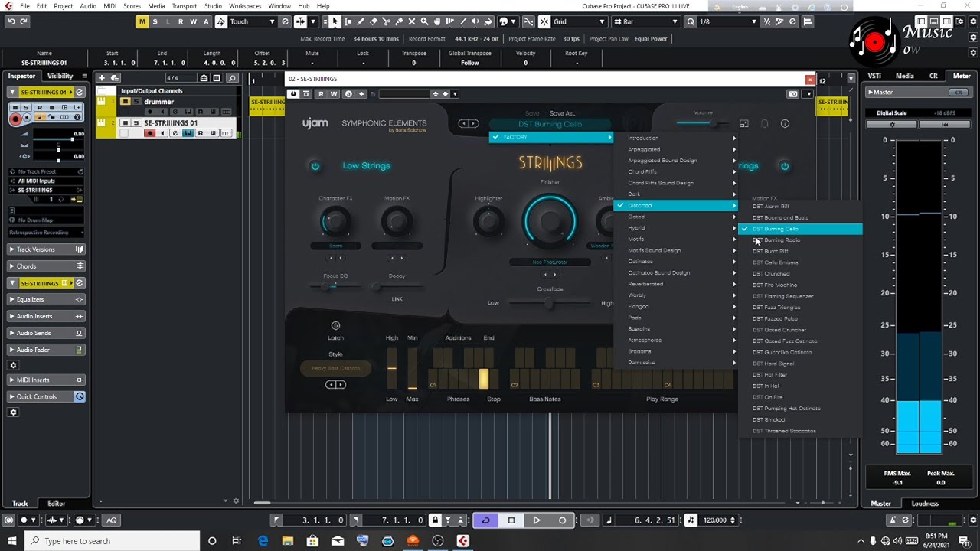The height and width of the screenshot is (551, 980).
Task: Open Microsoft Edge from the taskbar
Action: click(263, 541)
